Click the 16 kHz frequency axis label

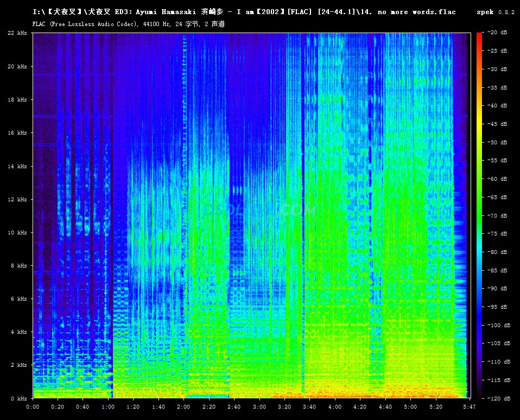click(x=17, y=133)
